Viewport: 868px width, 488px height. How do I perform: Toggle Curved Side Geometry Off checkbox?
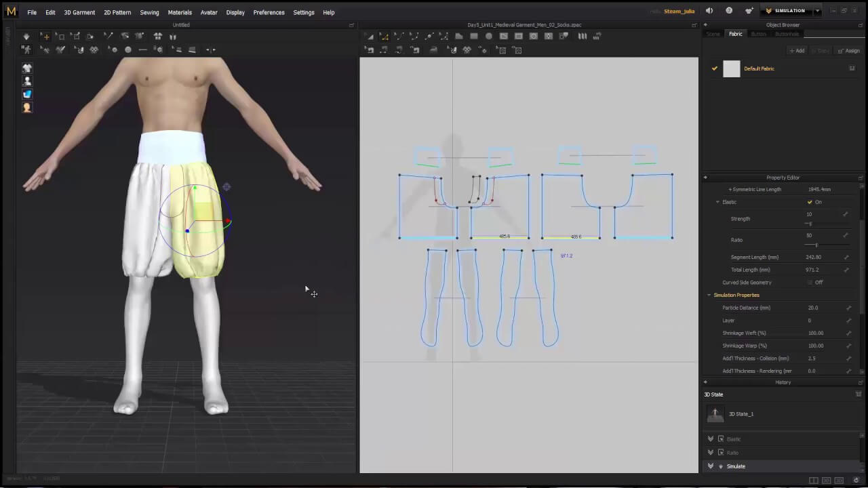click(810, 283)
